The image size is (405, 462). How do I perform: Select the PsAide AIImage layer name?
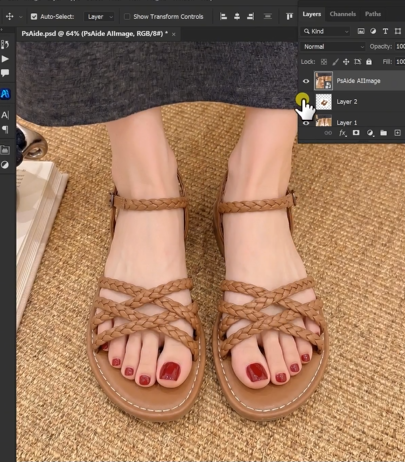point(358,81)
